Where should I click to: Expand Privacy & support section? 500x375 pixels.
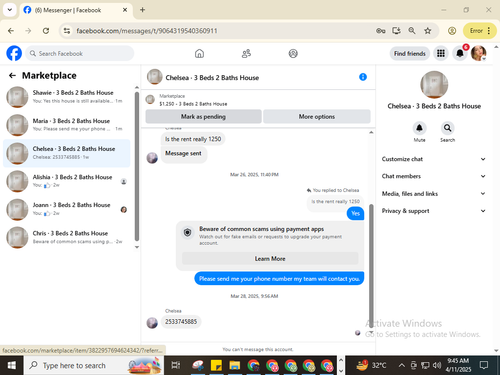click(434, 211)
